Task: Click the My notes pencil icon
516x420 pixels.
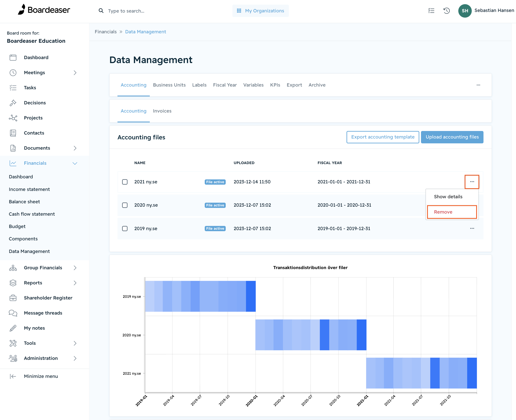Action: [x=13, y=328]
